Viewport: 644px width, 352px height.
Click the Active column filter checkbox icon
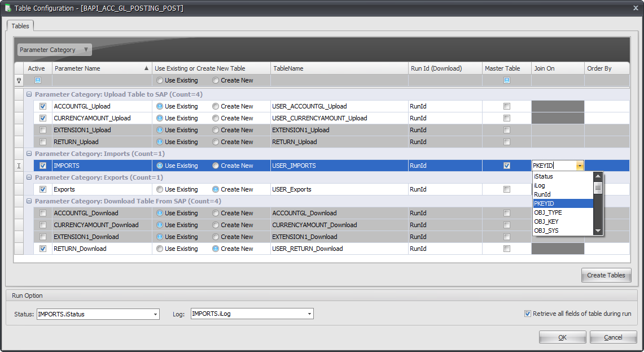tap(38, 80)
